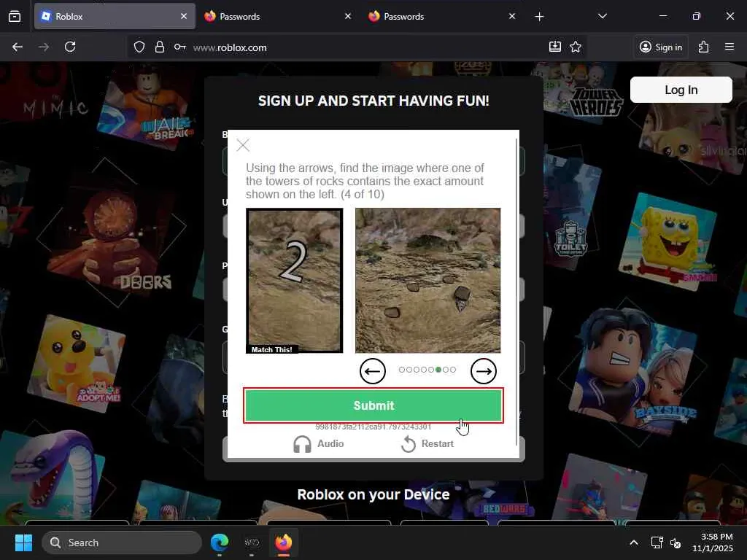Open the tracking protection shield icon
Viewport: 747px width, 560px height.
point(139,47)
